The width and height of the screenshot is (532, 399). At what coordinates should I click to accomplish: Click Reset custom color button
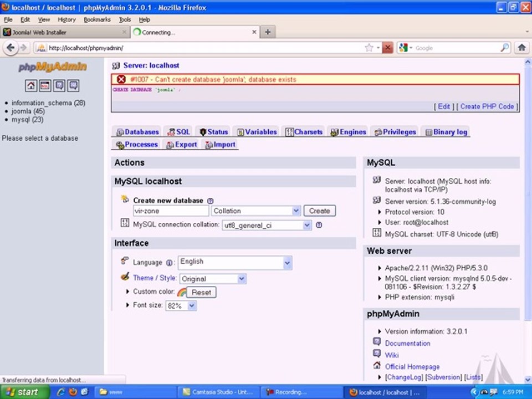[202, 292]
